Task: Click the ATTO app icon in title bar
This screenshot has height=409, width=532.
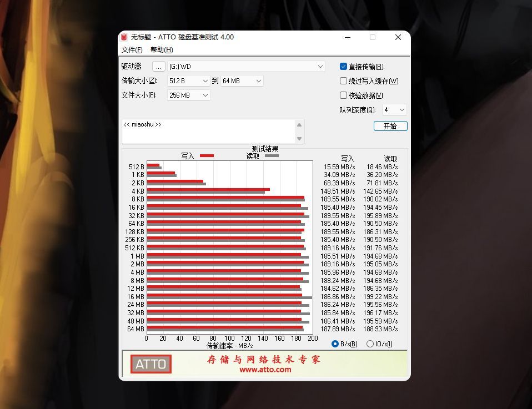Action: pos(124,37)
